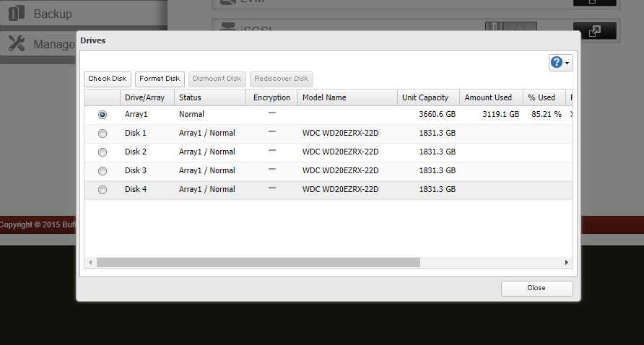Image resolution: width=644 pixels, height=345 pixels.
Task: Select the Disk 3 radio button
Action: point(103,171)
